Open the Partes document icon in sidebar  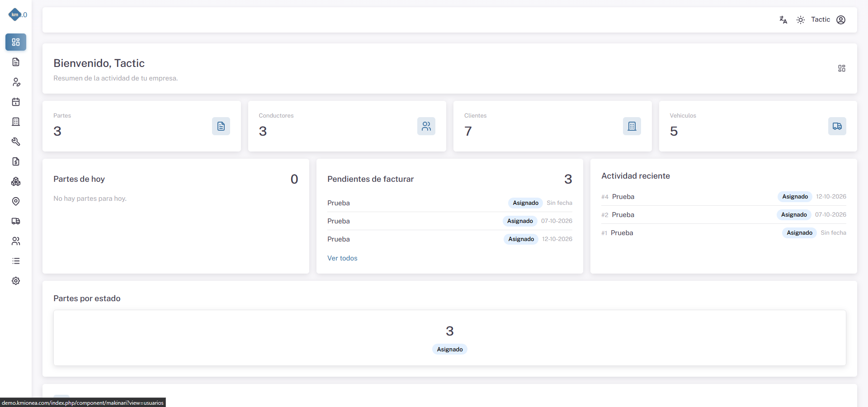pyautogui.click(x=16, y=62)
